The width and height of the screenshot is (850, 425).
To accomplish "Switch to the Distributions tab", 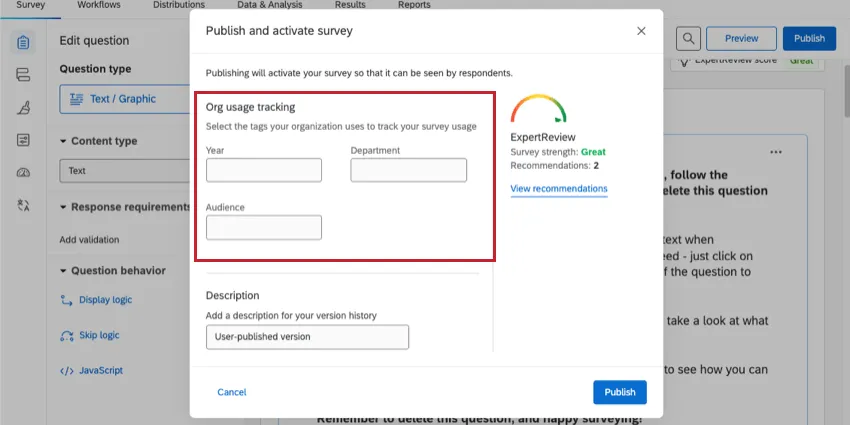I will (x=179, y=5).
